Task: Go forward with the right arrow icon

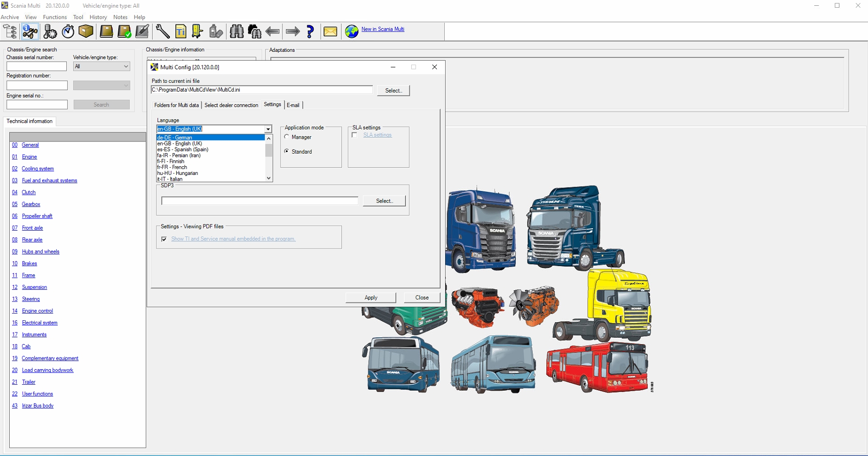Action: [x=293, y=31]
